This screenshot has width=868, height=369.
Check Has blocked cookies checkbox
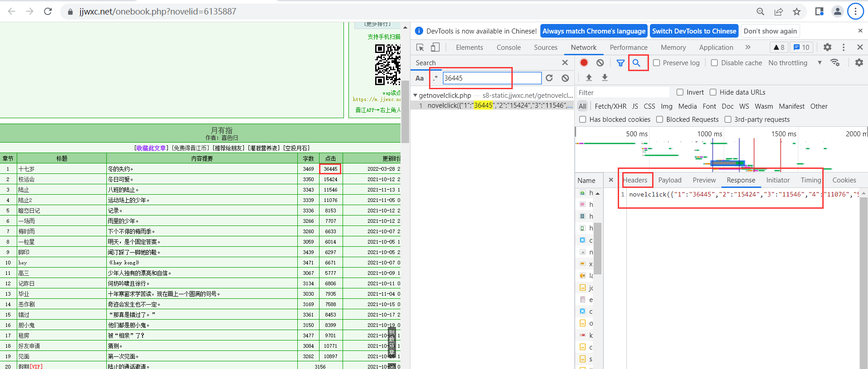point(582,120)
